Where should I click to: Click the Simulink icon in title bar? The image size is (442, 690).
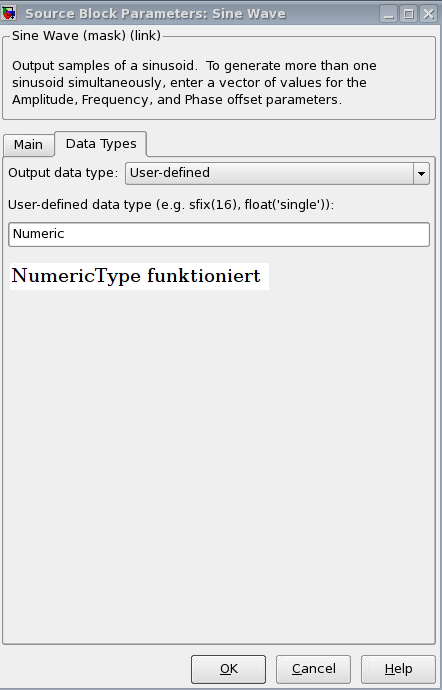(x=8, y=13)
